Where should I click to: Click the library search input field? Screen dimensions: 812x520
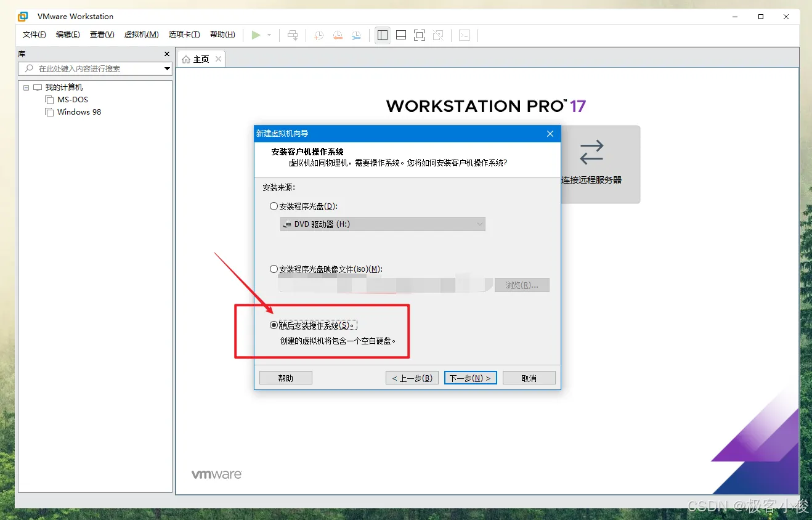94,68
